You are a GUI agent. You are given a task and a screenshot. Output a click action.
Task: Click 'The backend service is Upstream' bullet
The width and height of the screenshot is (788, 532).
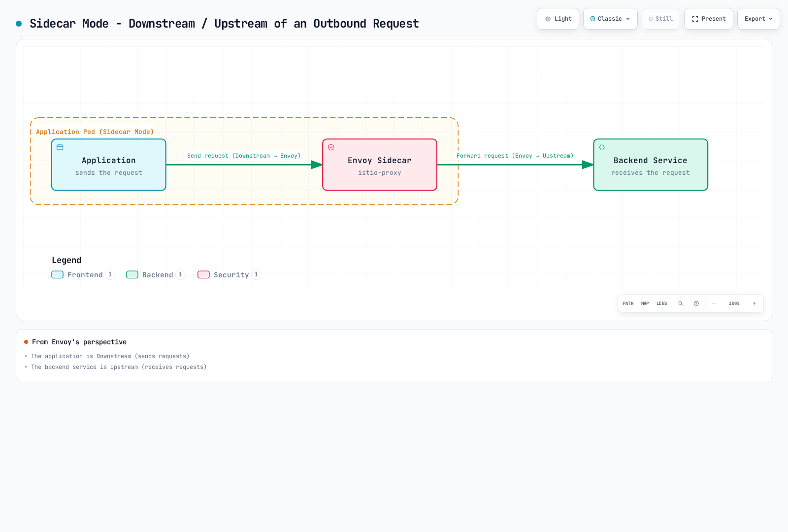(119, 367)
